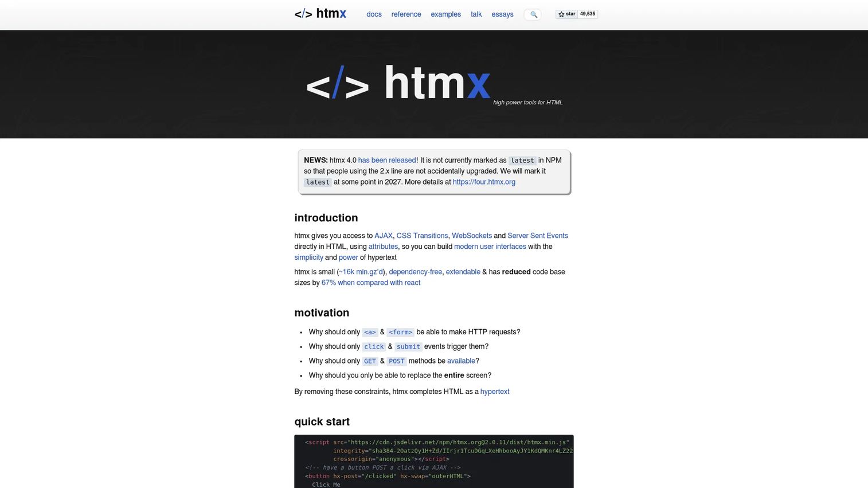The image size is (868, 488).
Task: Open the essays nav item
Action: 502,14
